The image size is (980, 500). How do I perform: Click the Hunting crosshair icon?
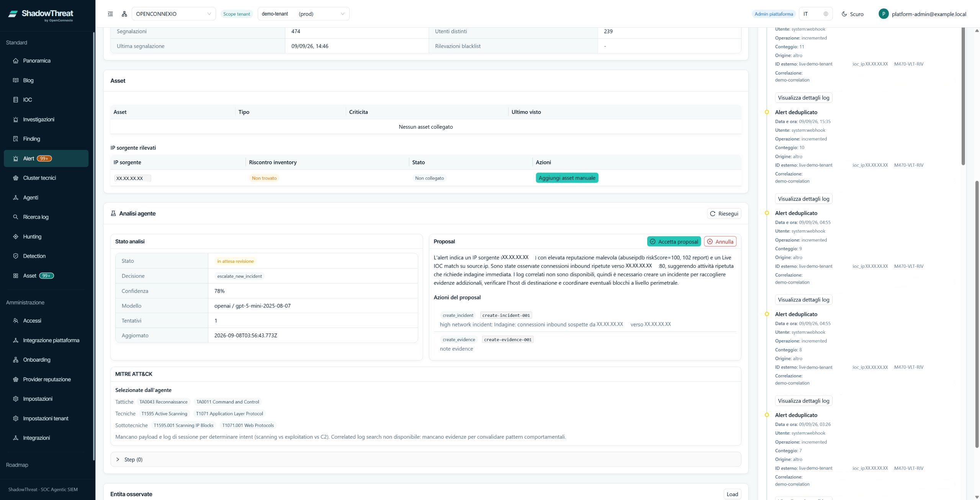(16, 236)
